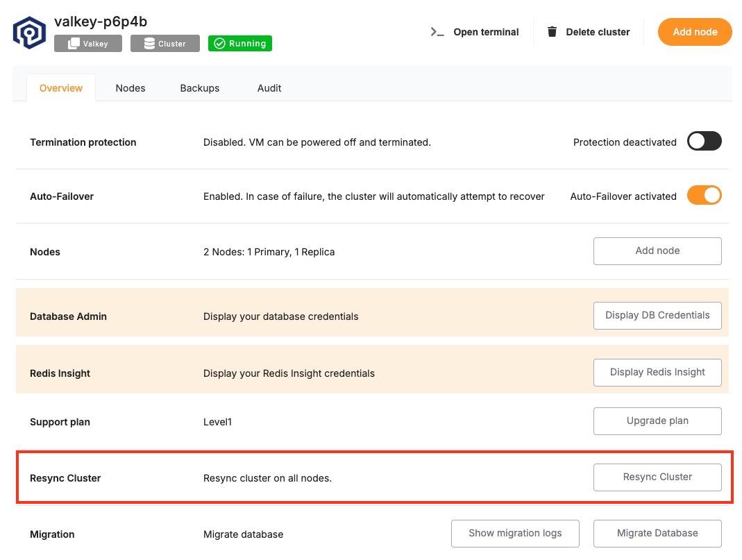Image resolution: width=742 pixels, height=560 pixels.
Task: Select the Overview tab
Action: pos(61,88)
